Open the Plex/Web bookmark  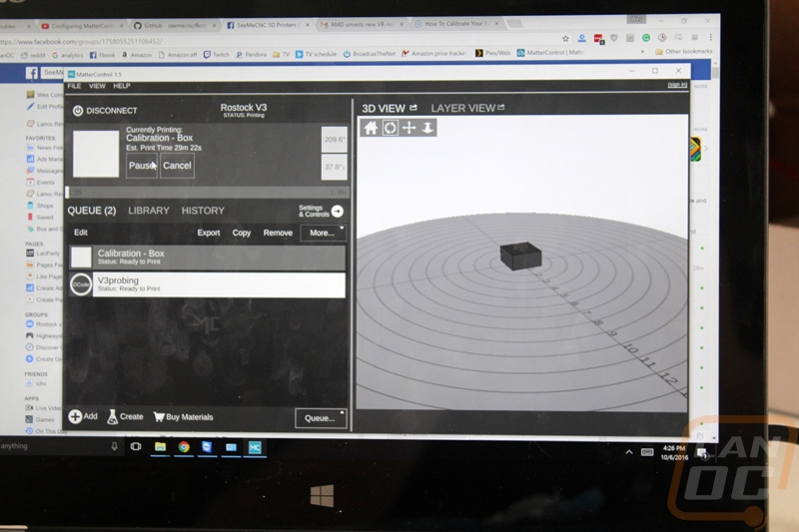click(492, 53)
